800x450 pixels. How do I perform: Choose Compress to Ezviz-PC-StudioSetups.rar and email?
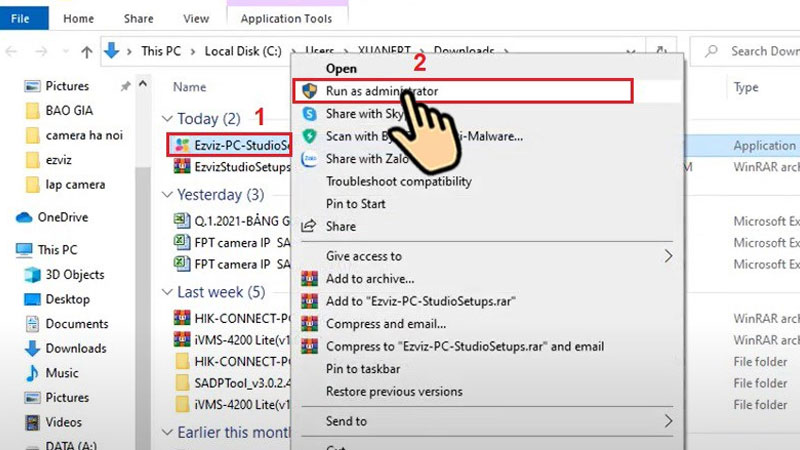465,346
